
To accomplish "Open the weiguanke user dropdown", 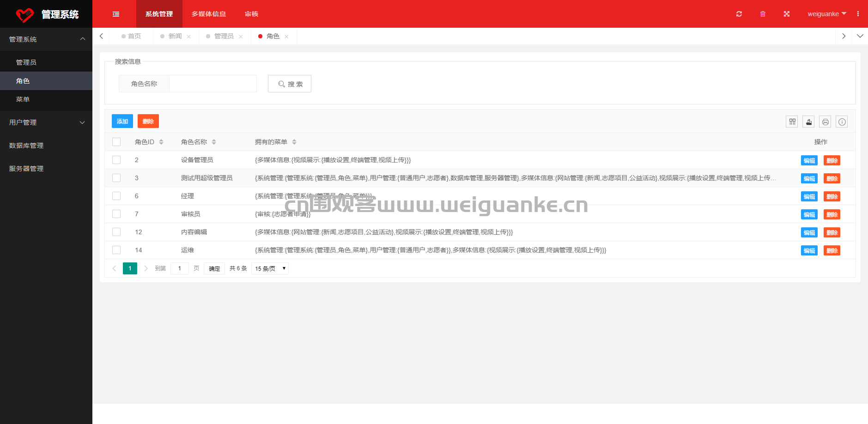I will click(x=826, y=14).
